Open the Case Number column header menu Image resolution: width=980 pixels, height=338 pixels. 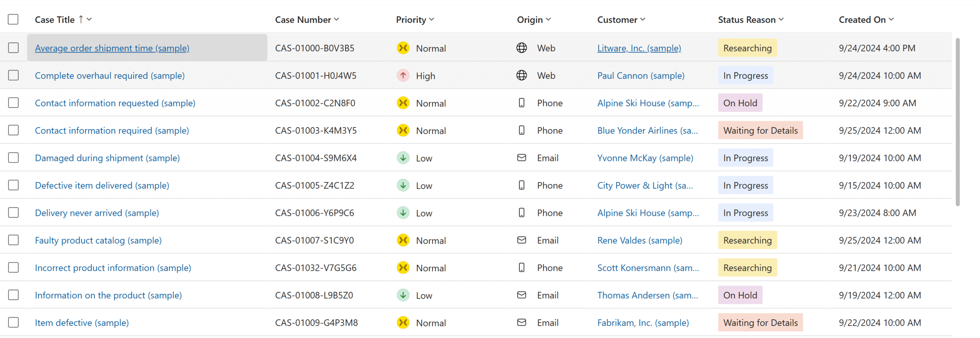[x=336, y=20]
